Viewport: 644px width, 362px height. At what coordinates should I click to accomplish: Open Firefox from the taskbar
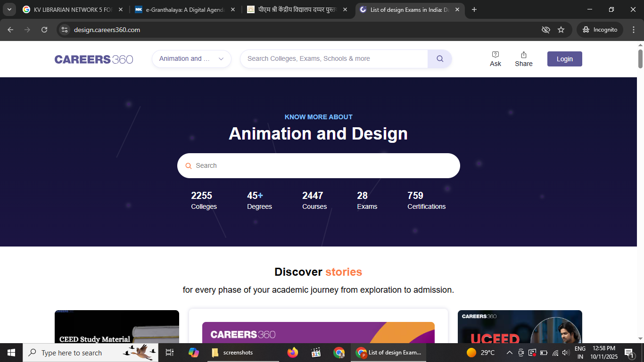pos(293,353)
